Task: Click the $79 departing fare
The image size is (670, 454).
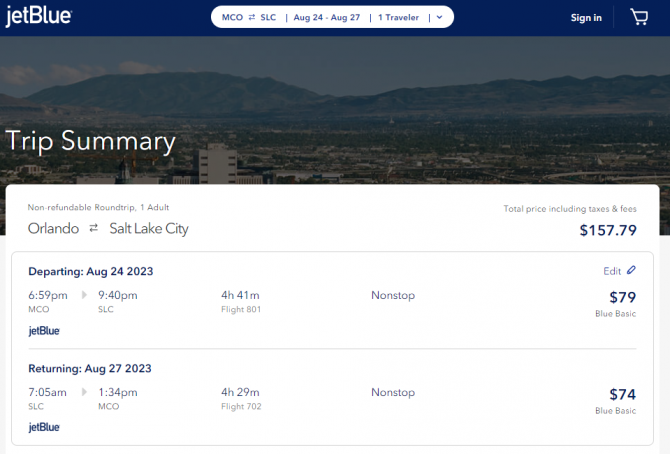Action: click(x=622, y=297)
